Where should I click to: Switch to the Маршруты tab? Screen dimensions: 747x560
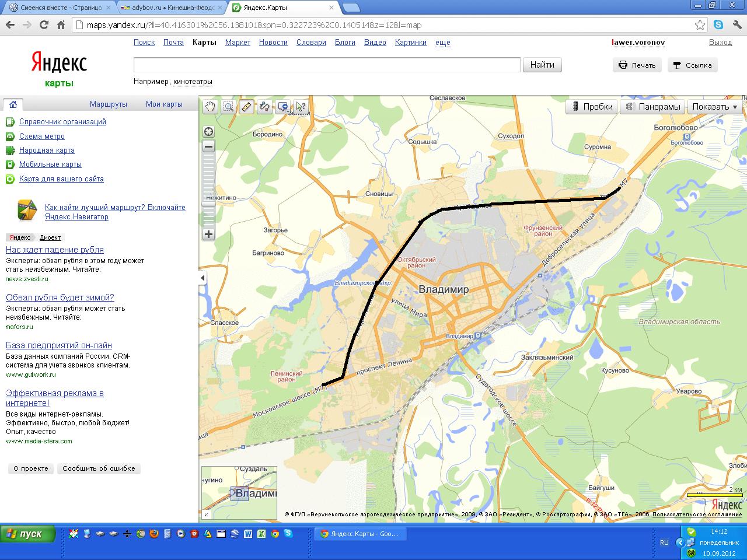109,104
